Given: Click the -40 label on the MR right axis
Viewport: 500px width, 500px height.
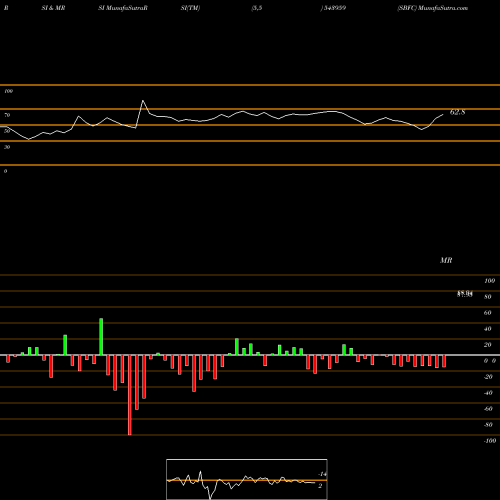Looking at the screenshot, I should click(x=488, y=393).
